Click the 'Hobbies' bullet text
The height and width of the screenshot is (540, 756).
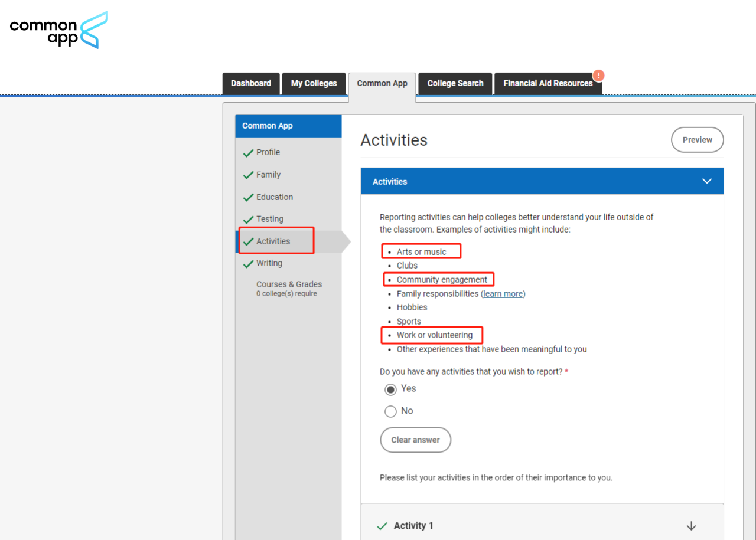pos(412,307)
